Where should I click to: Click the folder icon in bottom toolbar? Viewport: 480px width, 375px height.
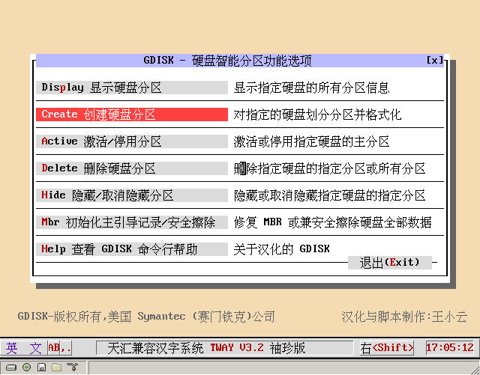click(x=57, y=367)
